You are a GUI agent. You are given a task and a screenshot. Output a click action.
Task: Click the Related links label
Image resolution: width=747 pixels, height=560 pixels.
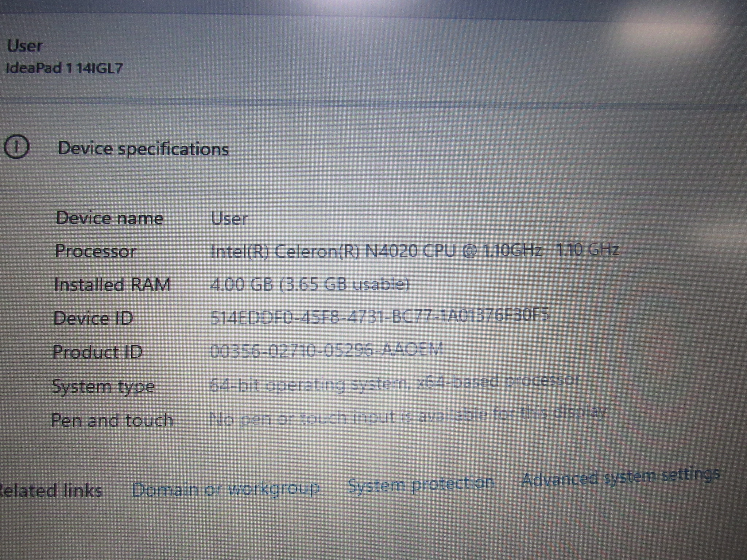pos(50,491)
